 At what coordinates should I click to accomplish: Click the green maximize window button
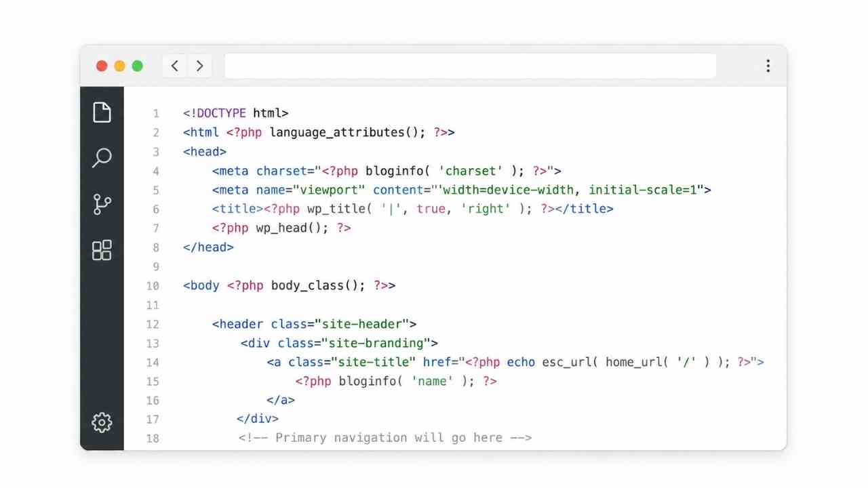pos(137,66)
